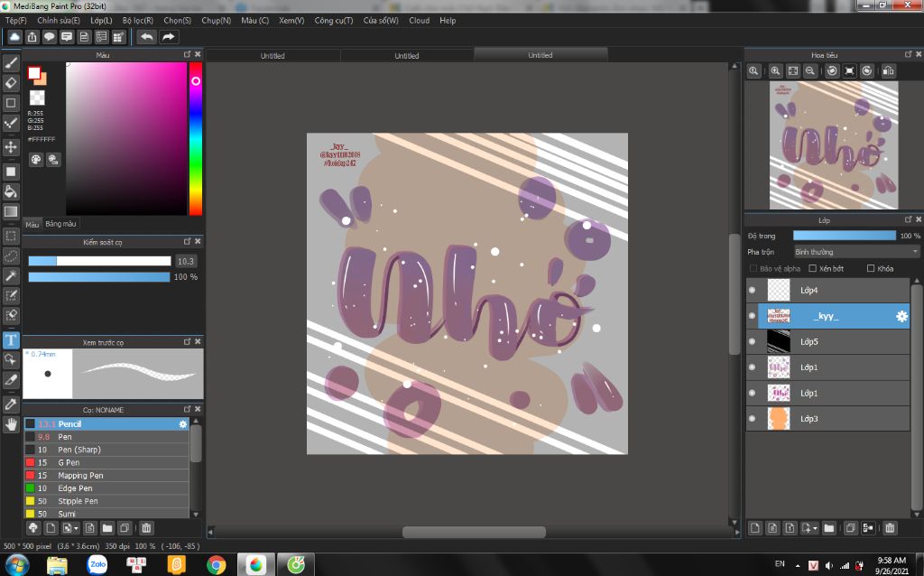Select the Move tool

click(x=11, y=146)
